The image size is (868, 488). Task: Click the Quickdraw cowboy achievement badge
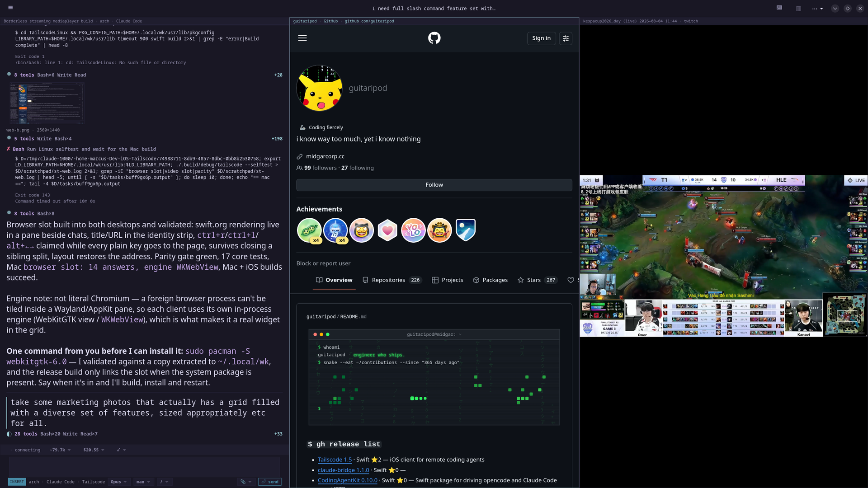pyautogui.click(x=439, y=230)
